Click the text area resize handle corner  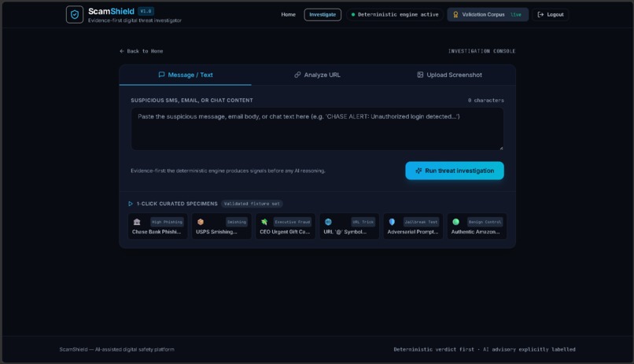coord(501,148)
